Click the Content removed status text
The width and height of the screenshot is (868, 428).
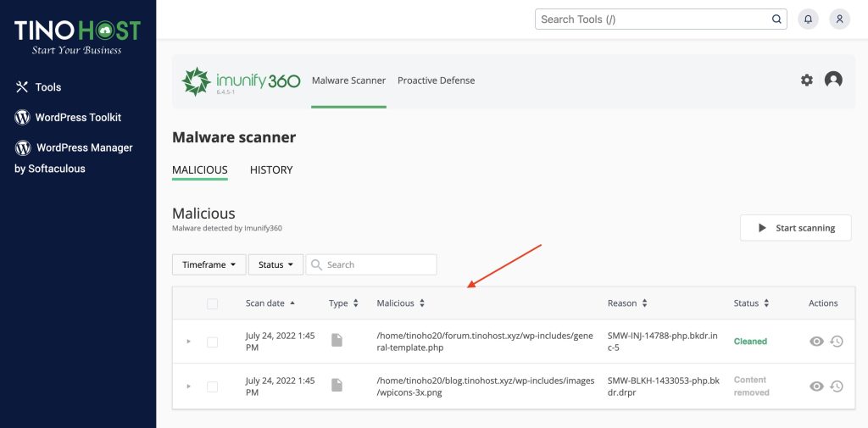[x=751, y=386]
